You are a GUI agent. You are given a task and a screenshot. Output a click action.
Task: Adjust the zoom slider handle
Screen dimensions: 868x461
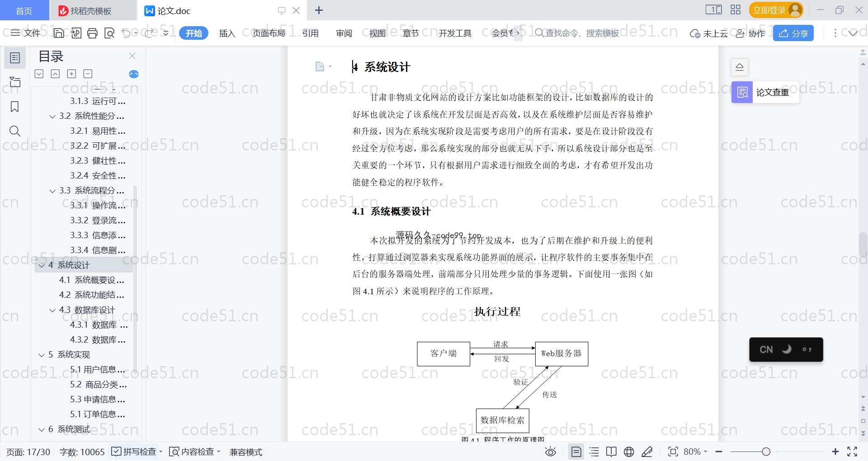[x=766, y=452]
